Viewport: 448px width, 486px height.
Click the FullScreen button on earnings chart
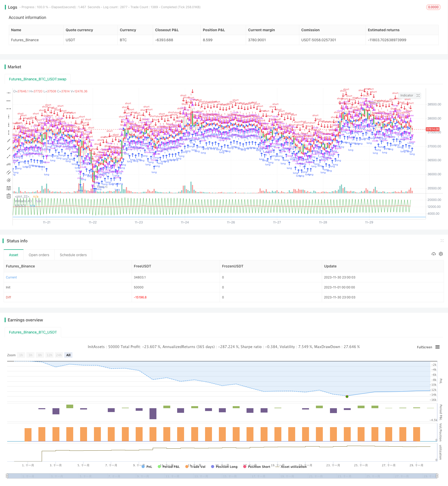coord(424,347)
